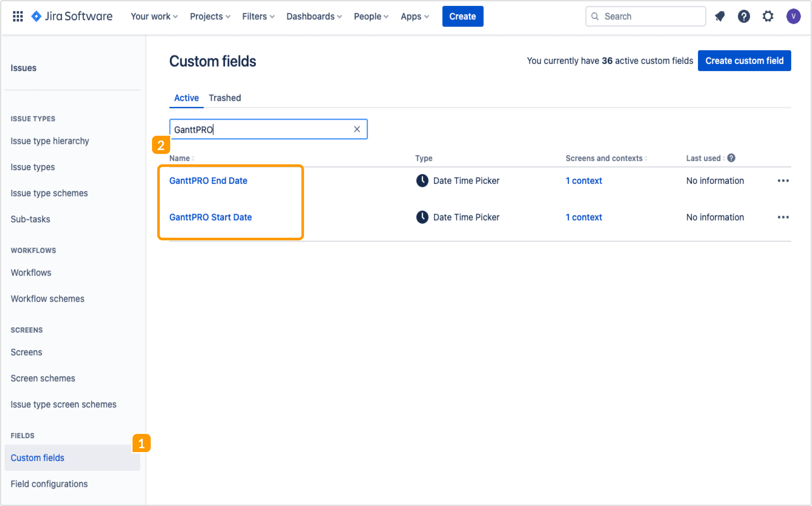Click the top Search box
812x506 pixels.
tap(646, 16)
